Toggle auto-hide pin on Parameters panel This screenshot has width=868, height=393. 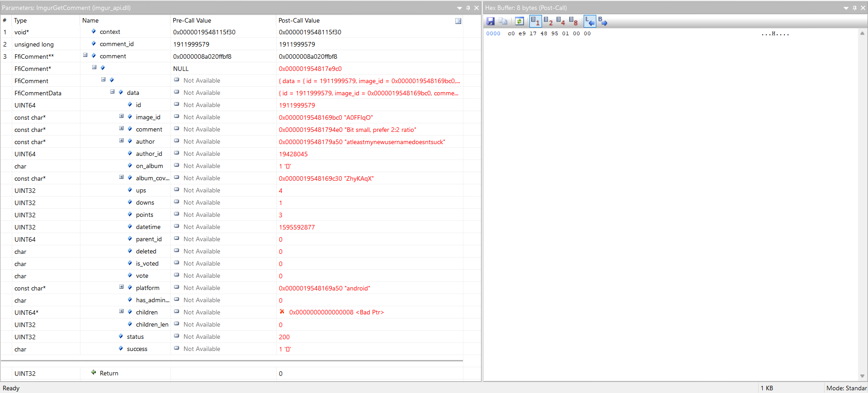pyautogui.click(x=468, y=8)
